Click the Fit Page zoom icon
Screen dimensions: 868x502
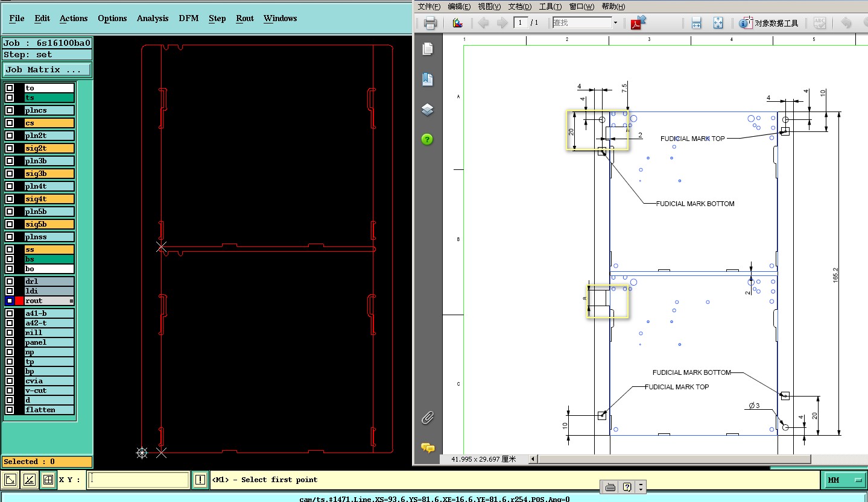click(718, 23)
